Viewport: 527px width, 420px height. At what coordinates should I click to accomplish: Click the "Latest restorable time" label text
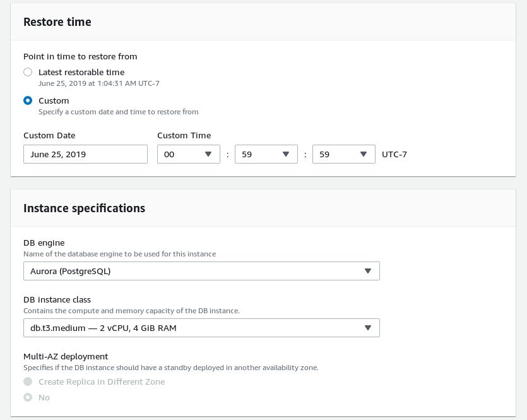[81, 72]
